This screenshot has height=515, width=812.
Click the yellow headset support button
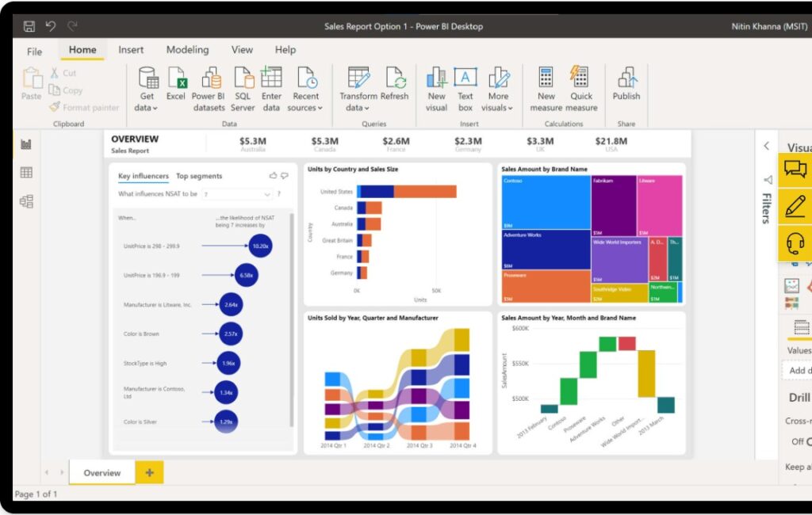pos(795,242)
